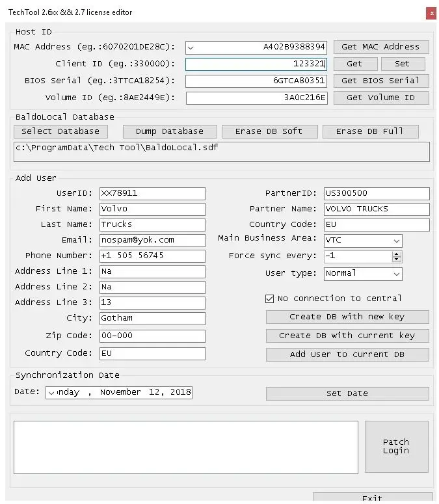Open the Synchronization Date picker dropdown
Screen dimensions: 439x504
pyautogui.click(x=51, y=393)
